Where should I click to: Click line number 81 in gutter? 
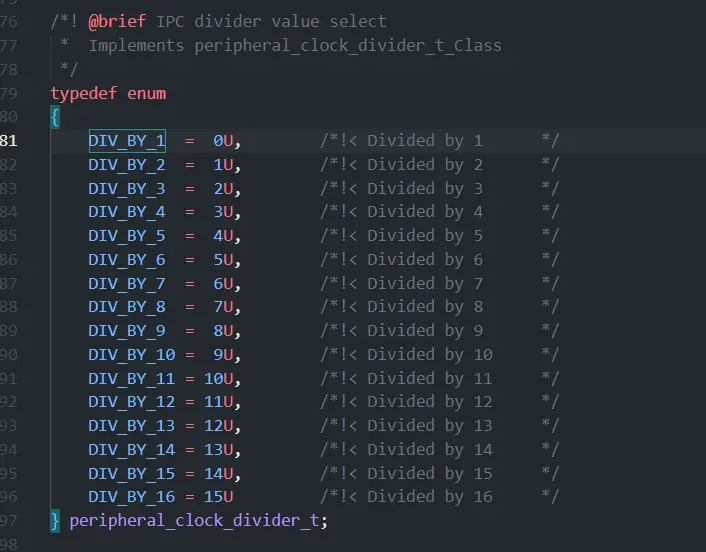click(x=9, y=141)
